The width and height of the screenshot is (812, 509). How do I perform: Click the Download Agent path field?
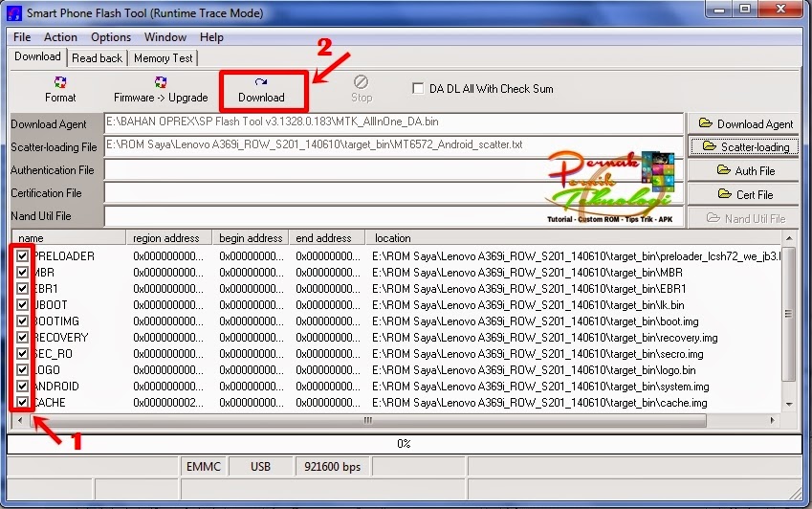tap(394, 122)
